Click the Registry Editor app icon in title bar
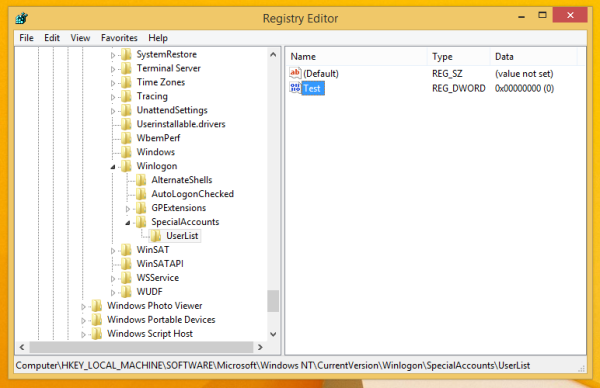 [x=22, y=18]
